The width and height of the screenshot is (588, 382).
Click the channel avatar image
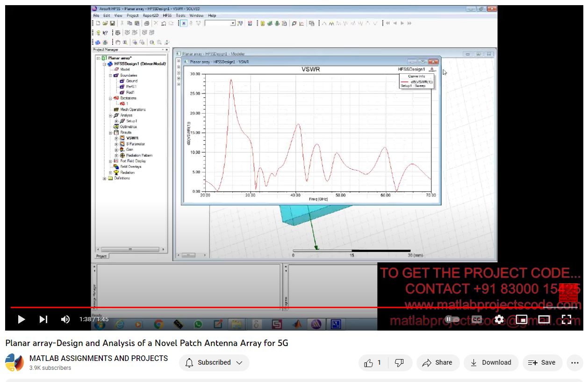click(14, 362)
